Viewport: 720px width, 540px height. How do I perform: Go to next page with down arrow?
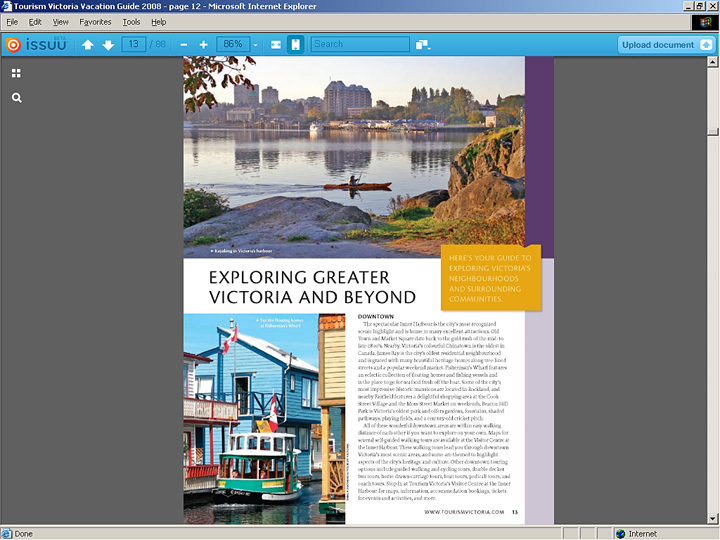click(x=108, y=45)
